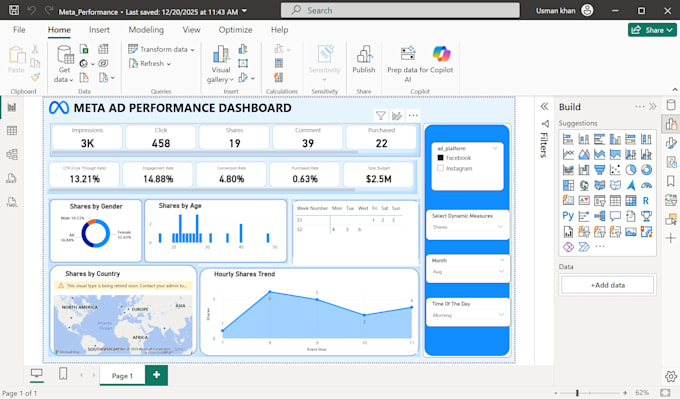Open the Time Of The Day dropdown
Image resolution: width=680 pixels, height=400 pixels.
(468, 315)
